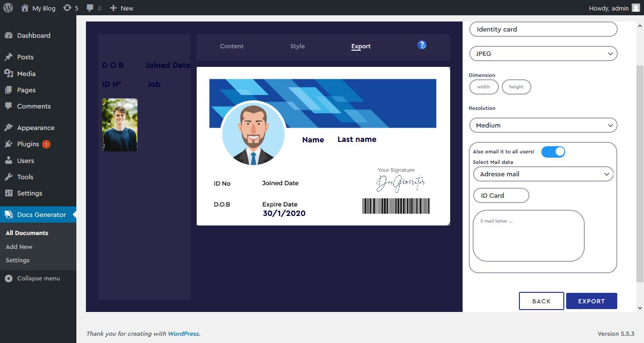Click the Collapse menu arrow icon
The height and width of the screenshot is (343, 644).
9,279
